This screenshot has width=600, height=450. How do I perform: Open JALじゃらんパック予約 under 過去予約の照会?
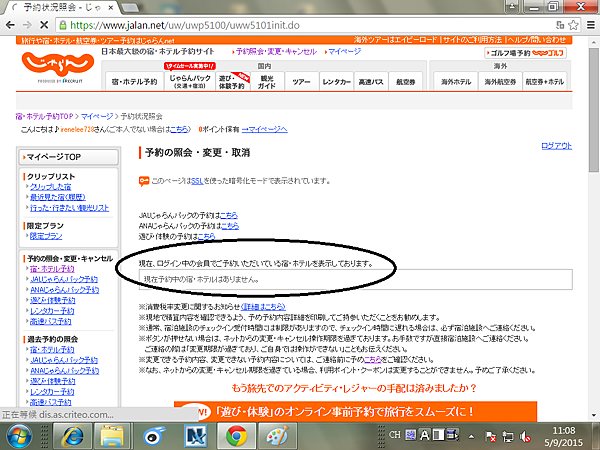tap(64, 360)
